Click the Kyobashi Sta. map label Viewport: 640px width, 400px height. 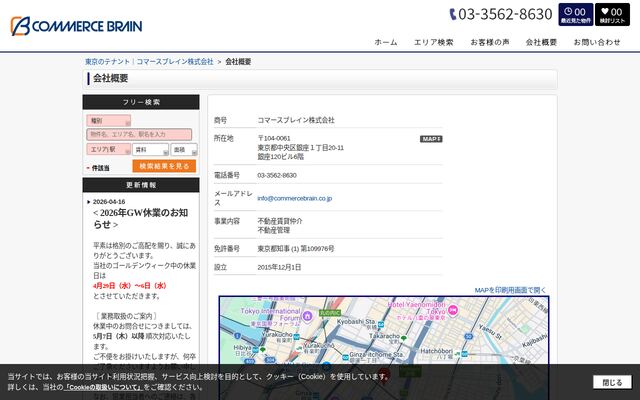(356, 322)
